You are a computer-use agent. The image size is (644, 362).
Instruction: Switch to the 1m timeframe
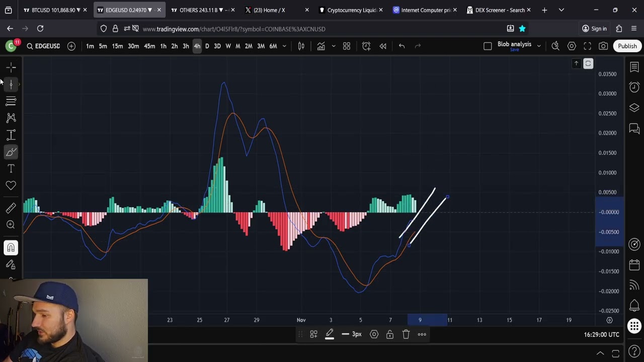pyautogui.click(x=90, y=46)
